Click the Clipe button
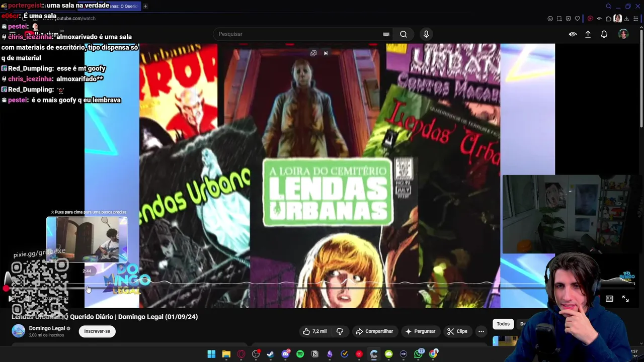Screen dimensions: 644x362 coord(458,331)
